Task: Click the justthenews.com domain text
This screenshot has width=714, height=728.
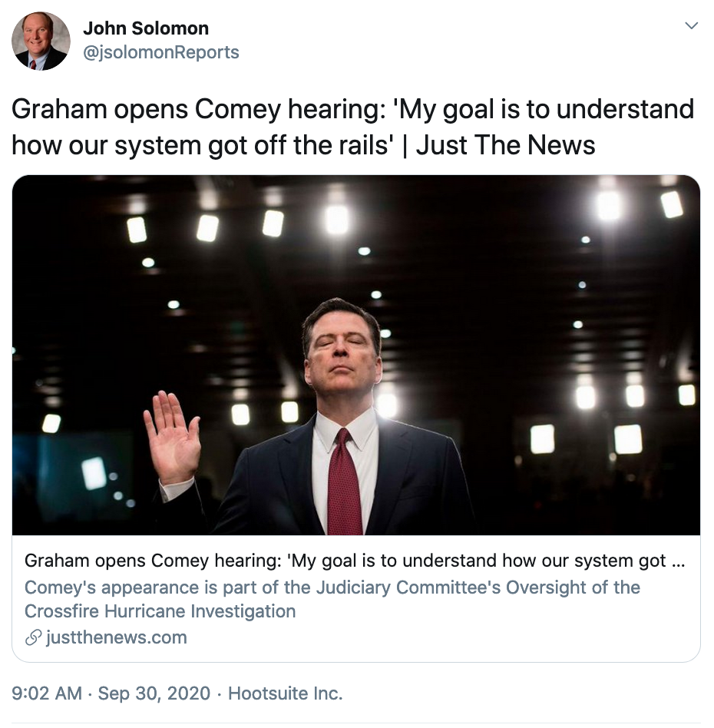Action: [x=116, y=638]
